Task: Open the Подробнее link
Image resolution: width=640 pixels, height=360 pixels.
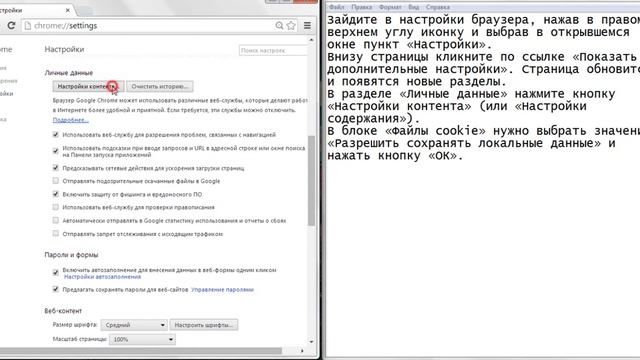Action: [x=71, y=120]
